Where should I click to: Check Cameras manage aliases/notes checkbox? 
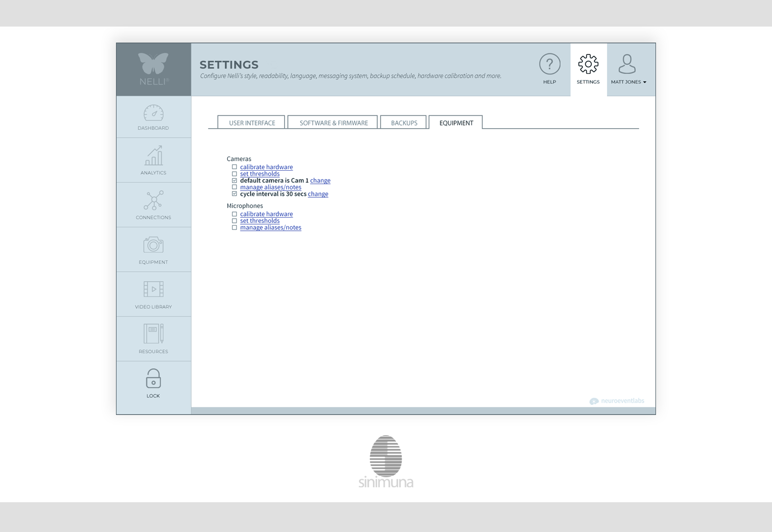pos(234,187)
